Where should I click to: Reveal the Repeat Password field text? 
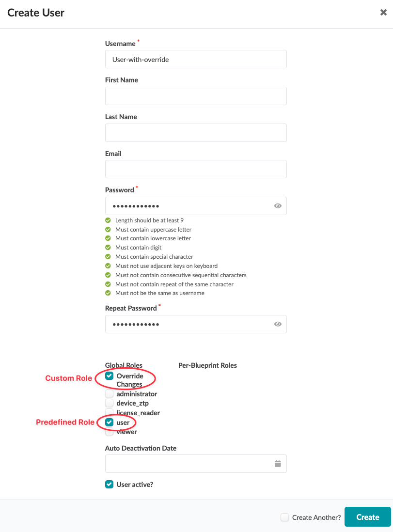tap(278, 324)
